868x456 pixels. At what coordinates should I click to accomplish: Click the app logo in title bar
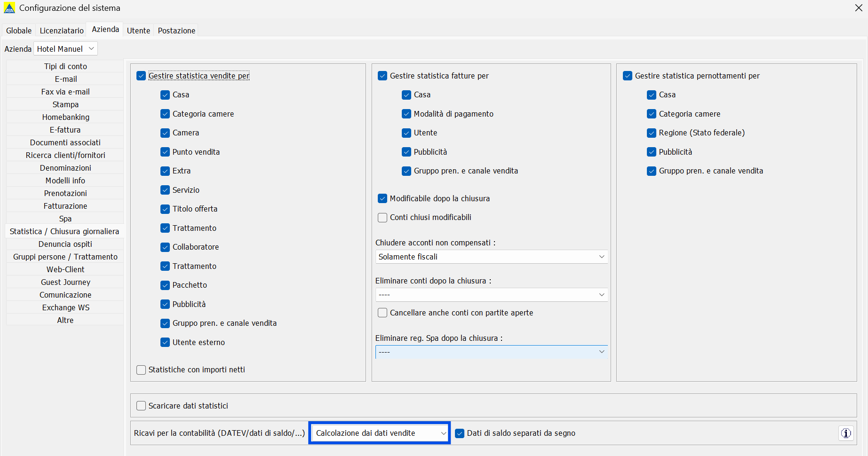[x=9, y=8]
